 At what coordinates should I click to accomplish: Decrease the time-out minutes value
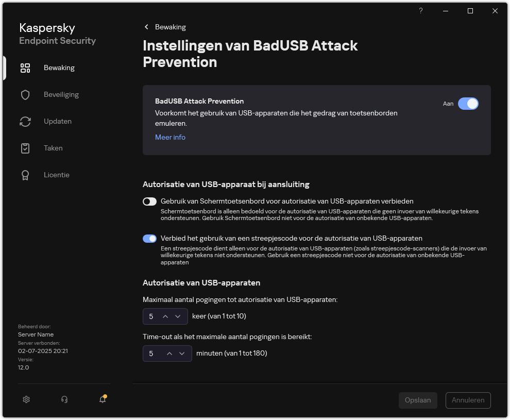(x=182, y=354)
